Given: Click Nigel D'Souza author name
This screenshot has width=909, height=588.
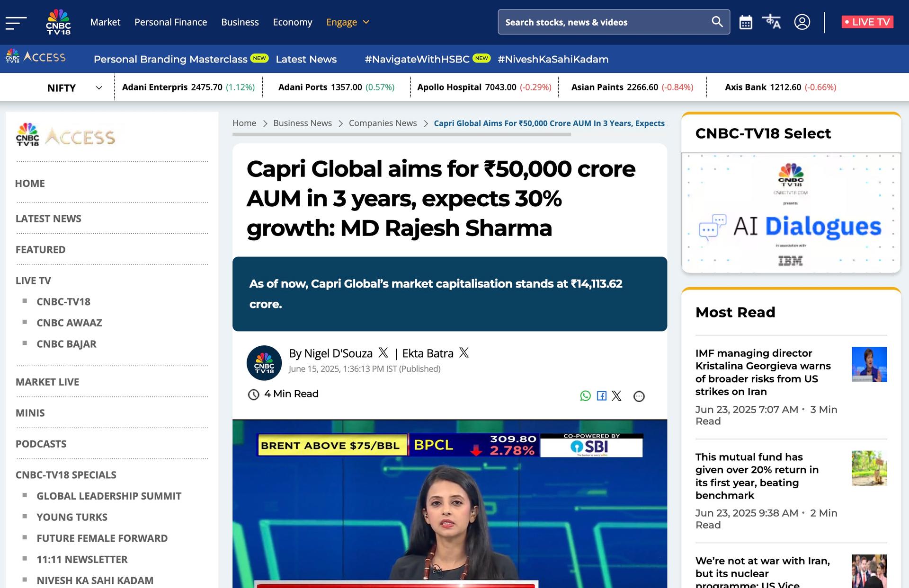Looking at the screenshot, I should (x=338, y=353).
